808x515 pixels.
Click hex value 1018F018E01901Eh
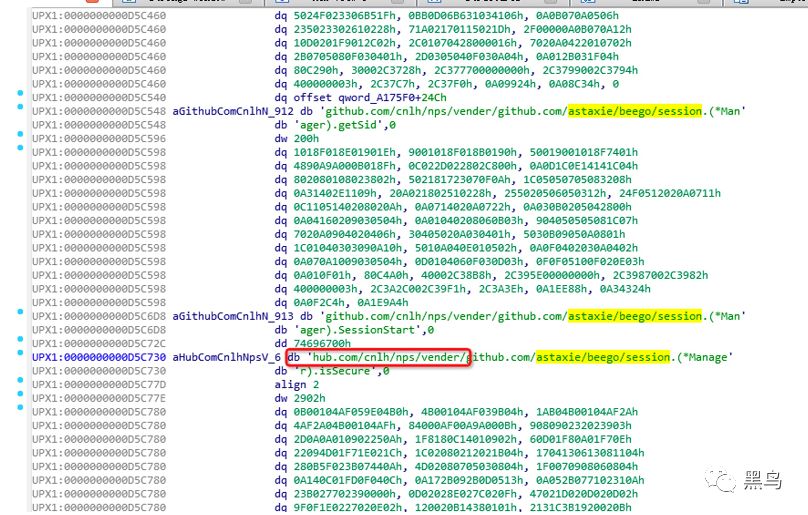pyautogui.click(x=344, y=152)
